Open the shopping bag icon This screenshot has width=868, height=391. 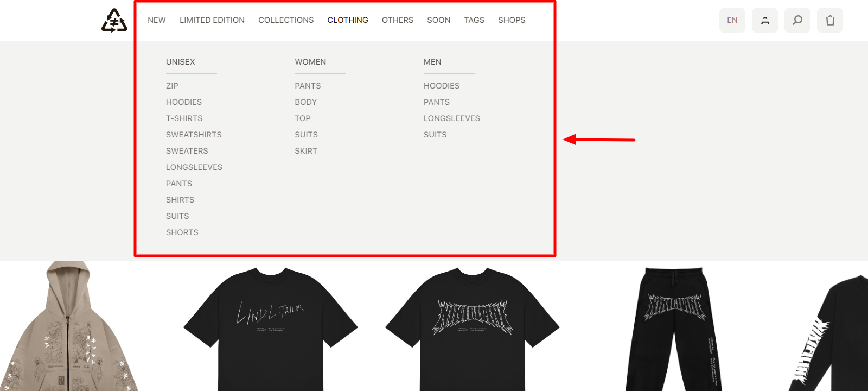click(830, 20)
